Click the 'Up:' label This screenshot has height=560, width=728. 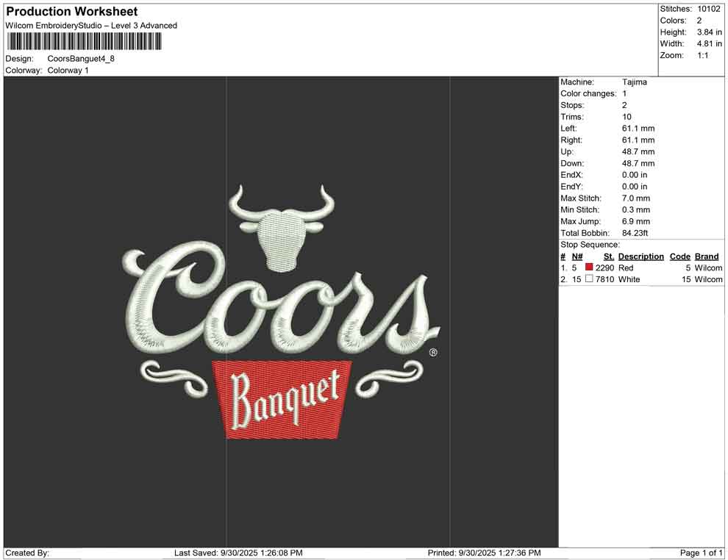click(566, 151)
